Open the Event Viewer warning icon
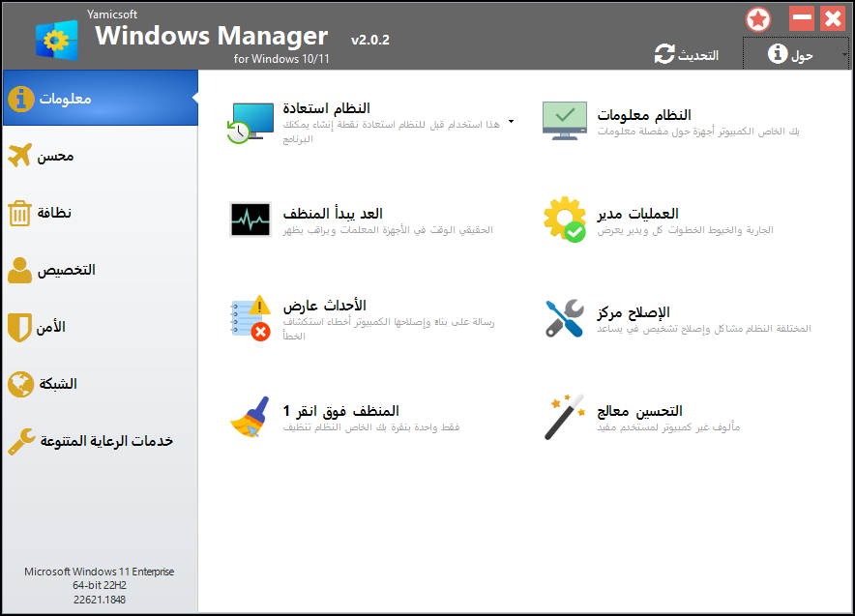The width and height of the screenshot is (855, 616). tap(251, 318)
